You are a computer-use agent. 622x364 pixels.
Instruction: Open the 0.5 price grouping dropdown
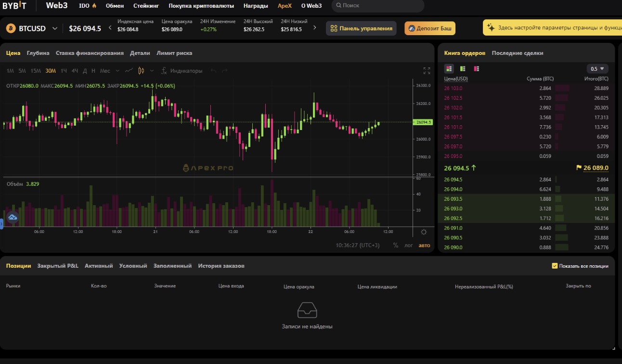597,69
